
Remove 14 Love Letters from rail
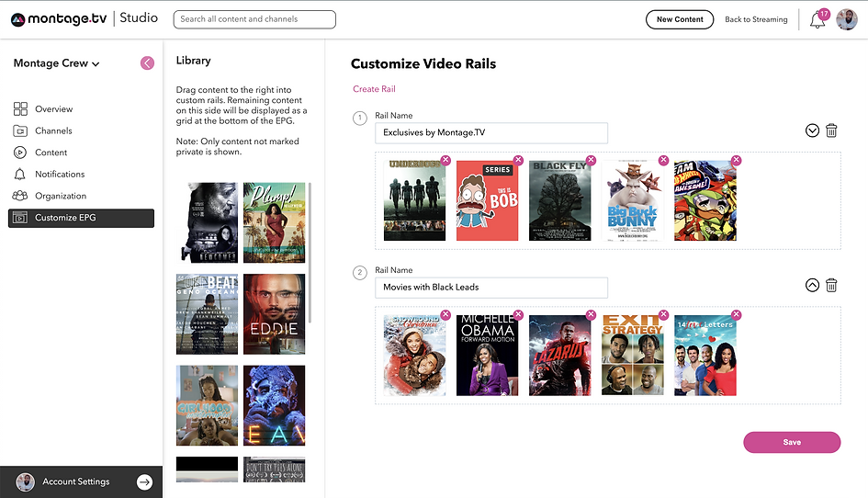click(737, 314)
